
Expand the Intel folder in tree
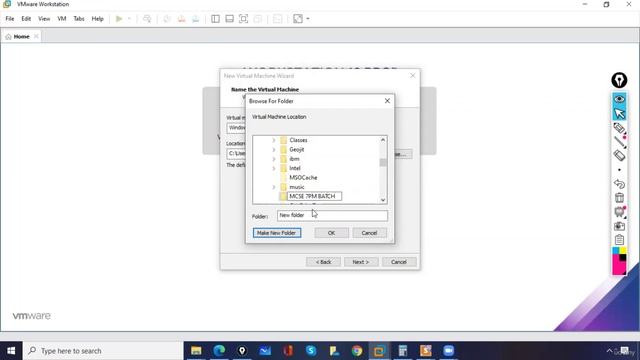(x=274, y=168)
